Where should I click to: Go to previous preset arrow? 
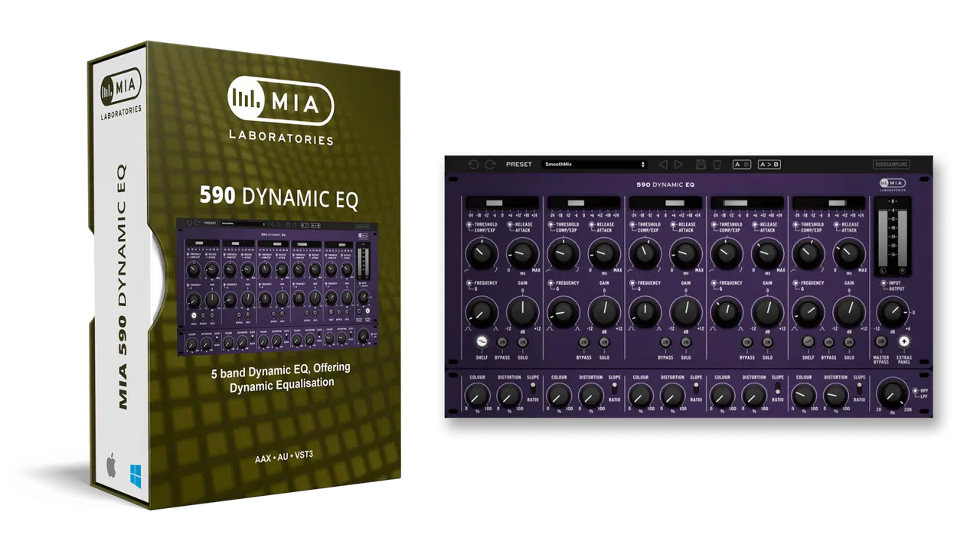[663, 165]
